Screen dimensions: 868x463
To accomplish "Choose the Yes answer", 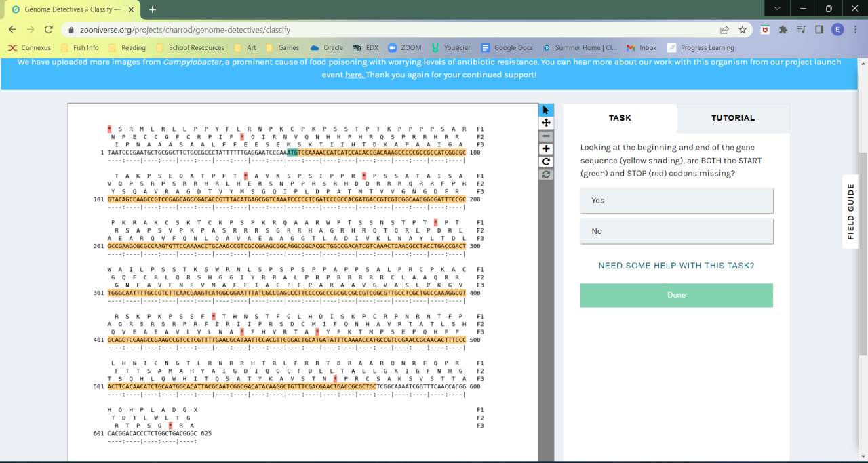I will click(677, 201).
